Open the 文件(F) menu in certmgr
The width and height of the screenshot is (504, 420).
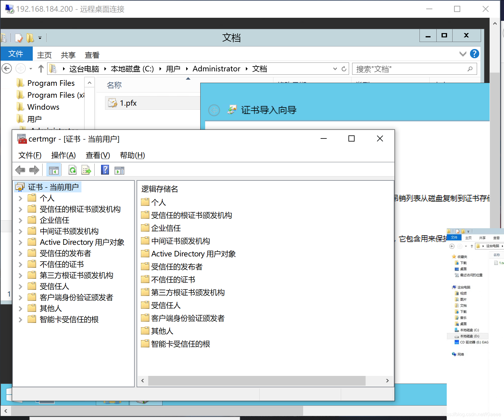(x=30, y=155)
